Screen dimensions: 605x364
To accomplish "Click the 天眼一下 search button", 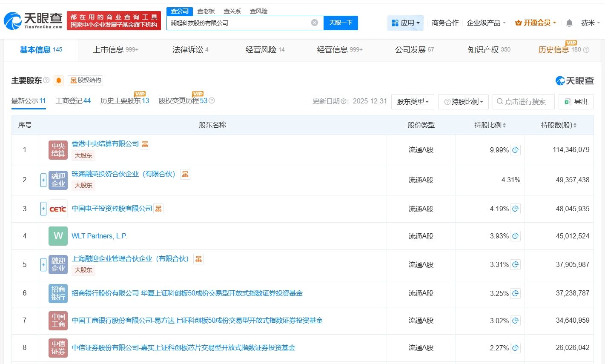I will 340,23.
